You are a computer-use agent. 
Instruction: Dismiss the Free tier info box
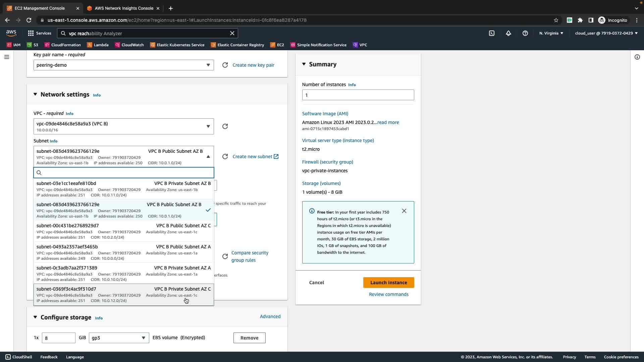click(404, 211)
